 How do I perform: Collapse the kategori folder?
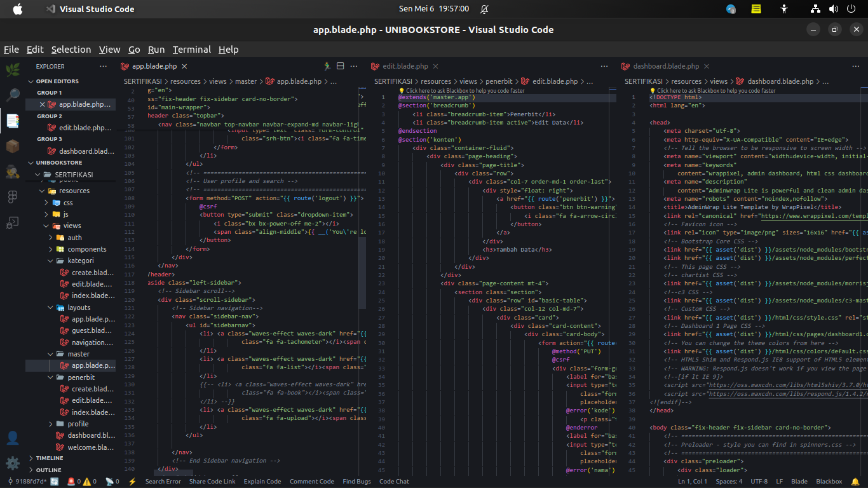pyautogui.click(x=81, y=261)
